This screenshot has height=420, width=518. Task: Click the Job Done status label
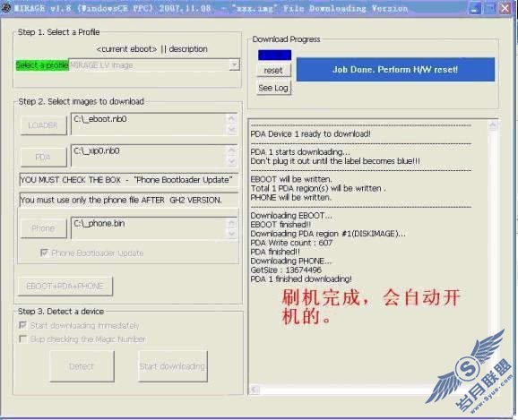[x=395, y=69]
